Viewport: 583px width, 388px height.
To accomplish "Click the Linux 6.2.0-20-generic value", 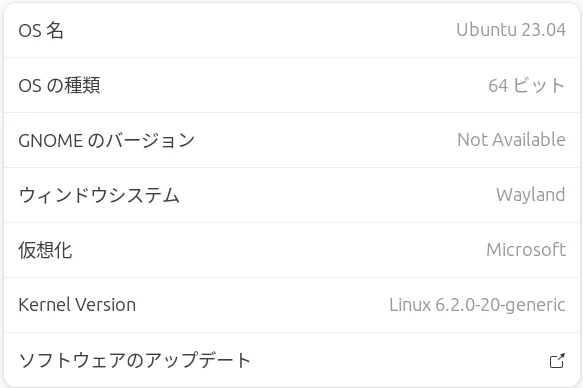I will pos(477,305).
